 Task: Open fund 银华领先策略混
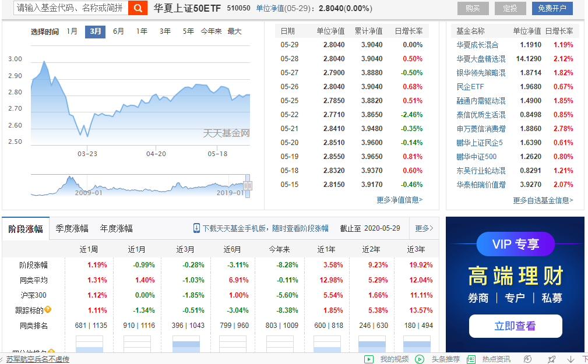(x=481, y=73)
